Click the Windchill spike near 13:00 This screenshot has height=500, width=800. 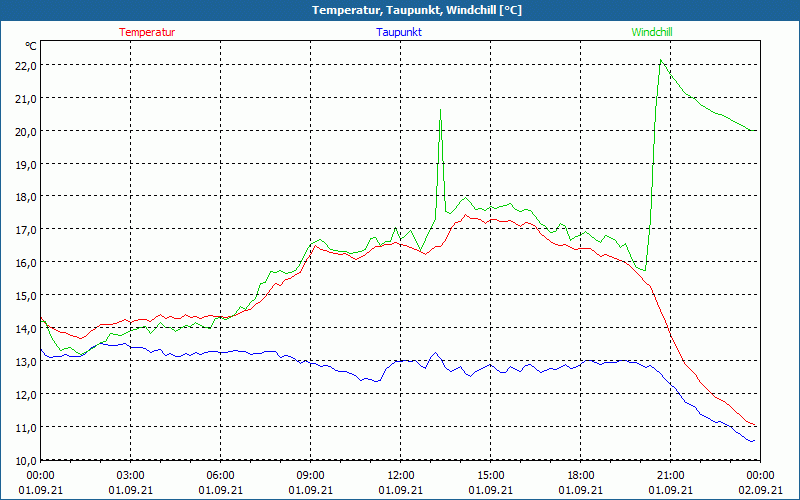tap(440, 110)
